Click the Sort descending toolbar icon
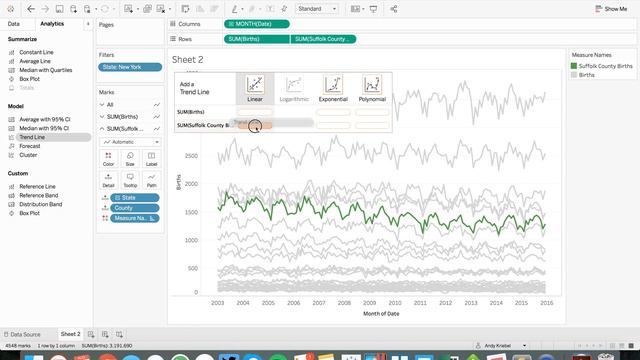640x360 pixels. pos(214,9)
